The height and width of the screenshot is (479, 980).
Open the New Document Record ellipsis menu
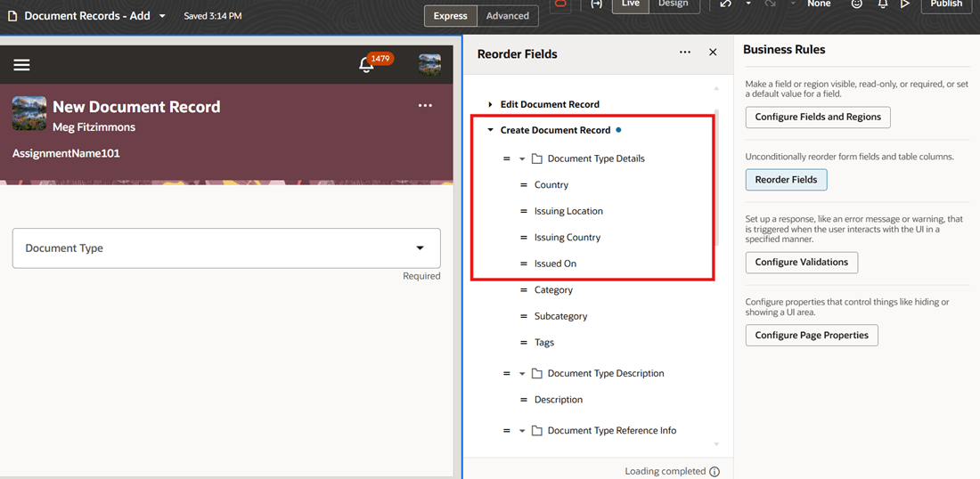425,106
